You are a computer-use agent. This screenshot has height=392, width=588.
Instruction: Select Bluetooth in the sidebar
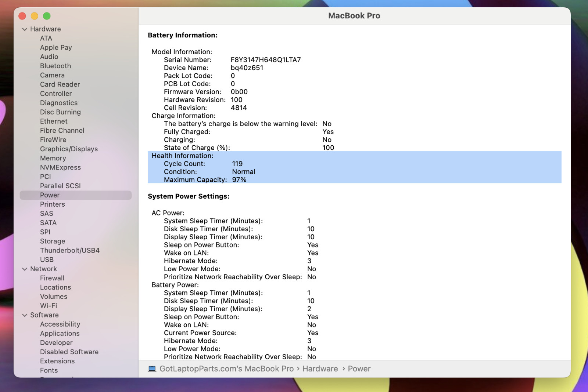55,66
